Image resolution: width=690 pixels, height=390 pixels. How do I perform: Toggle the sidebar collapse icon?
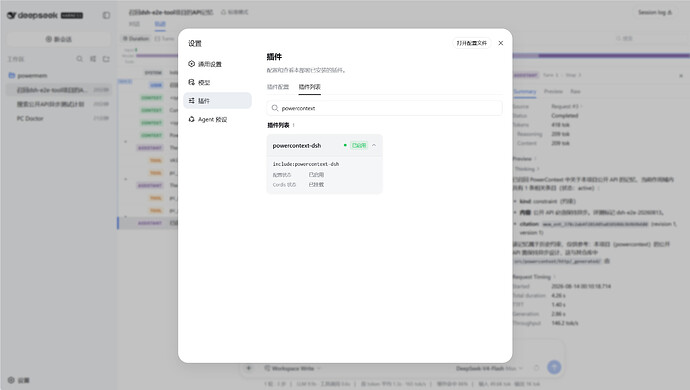click(x=106, y=15)
